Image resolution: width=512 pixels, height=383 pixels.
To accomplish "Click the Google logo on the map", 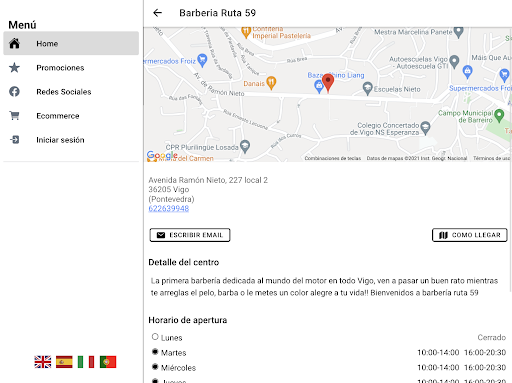I will (162, 155).
